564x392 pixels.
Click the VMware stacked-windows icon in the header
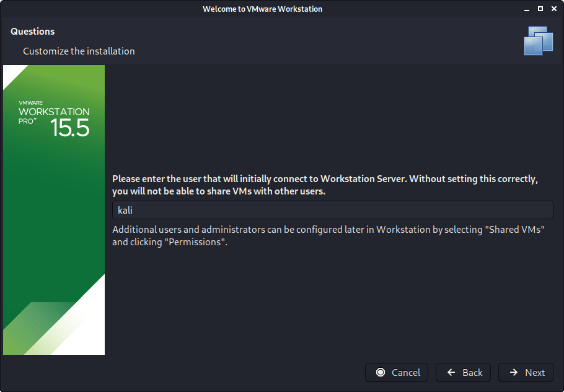[538, 41]
